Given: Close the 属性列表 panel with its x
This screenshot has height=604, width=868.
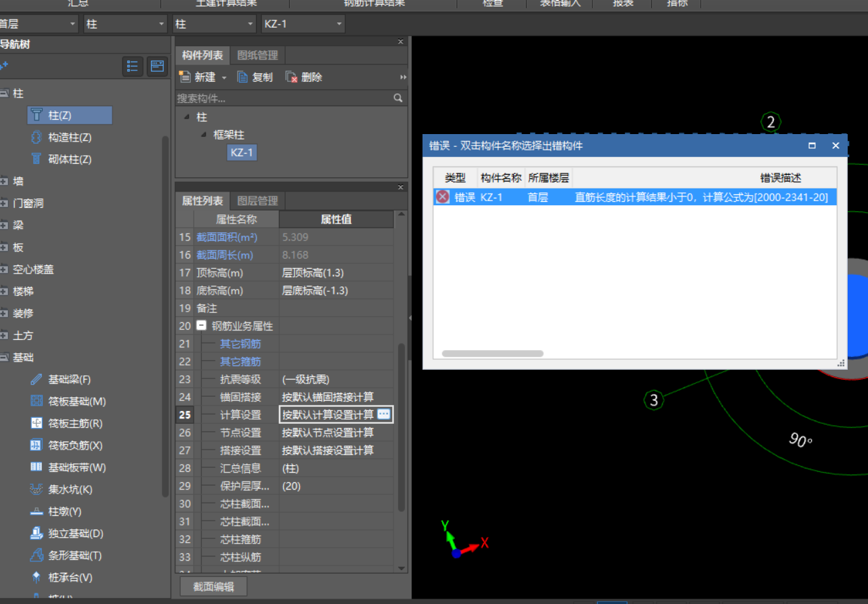Looking at the screenshot, I should pyautogui.click(x=400, y=188).
